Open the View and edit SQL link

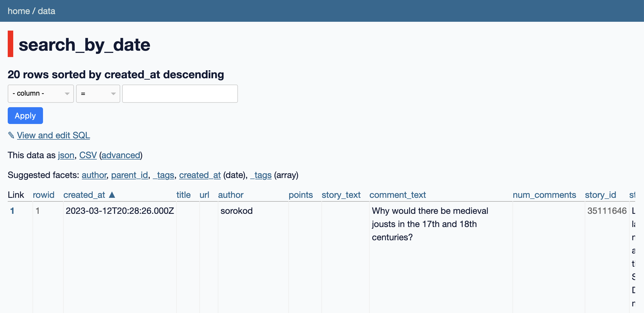coord(53,135)
